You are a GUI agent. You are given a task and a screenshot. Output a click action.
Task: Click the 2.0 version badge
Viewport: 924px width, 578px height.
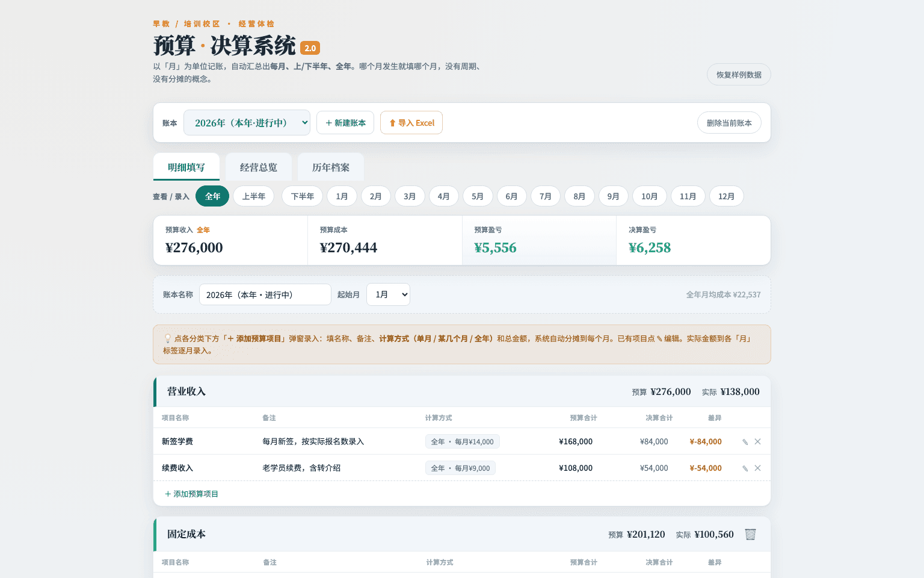pyautogui.click(x=310, y=48)
